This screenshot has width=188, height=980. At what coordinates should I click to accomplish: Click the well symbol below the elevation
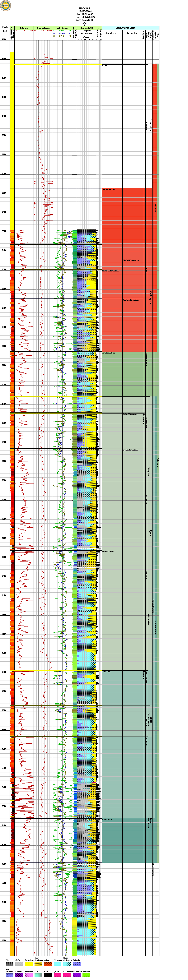(x=84, y=24)
